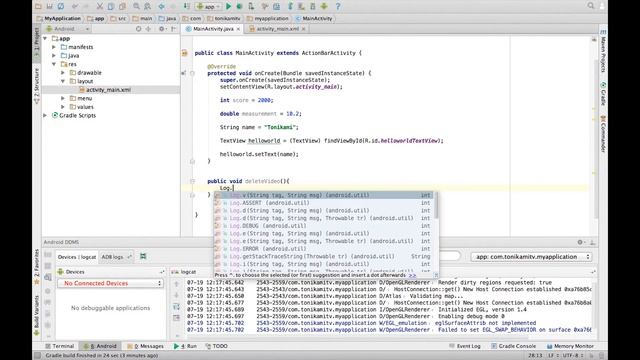Screen dimensions: 640x360
Task: Expand the java folder
Action: coord(54,56)
